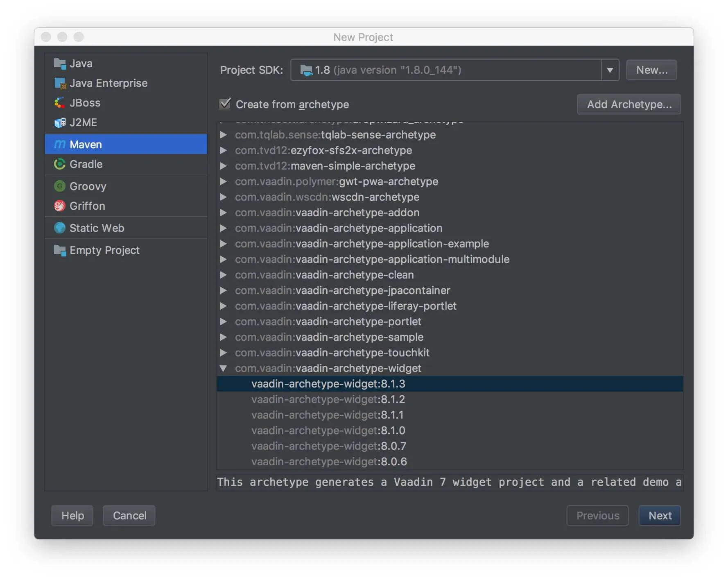Expand vaadin-archetype-clean tree node
The image size is (728, 580).
pos(223,275)
